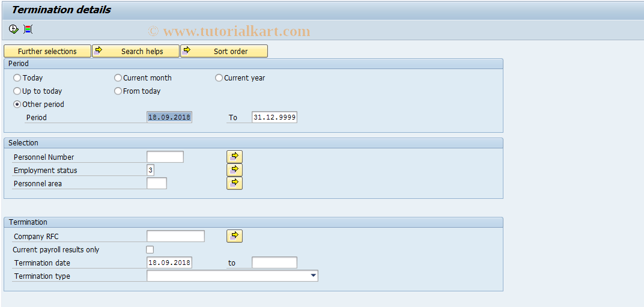Open multiple selection for Personnel area
Viewport: 644px width, 307px height.
(x=234, y=183)
